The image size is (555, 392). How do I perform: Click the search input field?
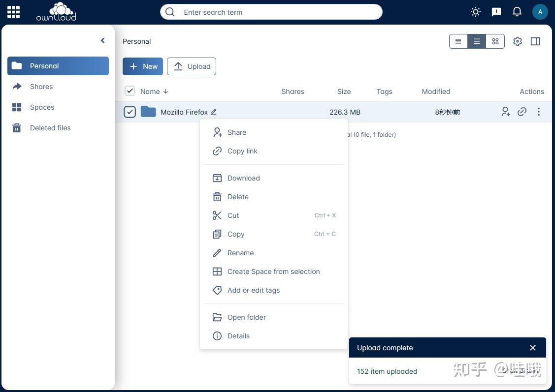point(271,12)
